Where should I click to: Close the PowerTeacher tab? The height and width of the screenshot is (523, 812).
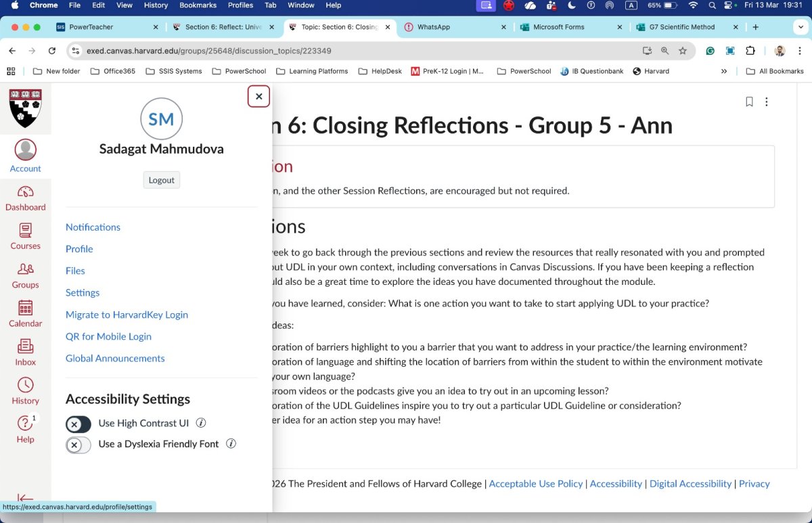(155, 27)
